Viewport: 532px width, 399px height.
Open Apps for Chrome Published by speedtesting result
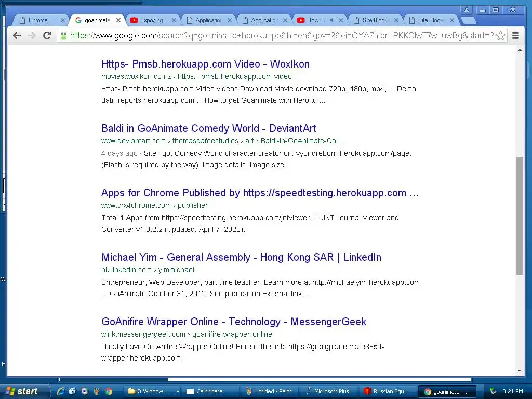260,193
